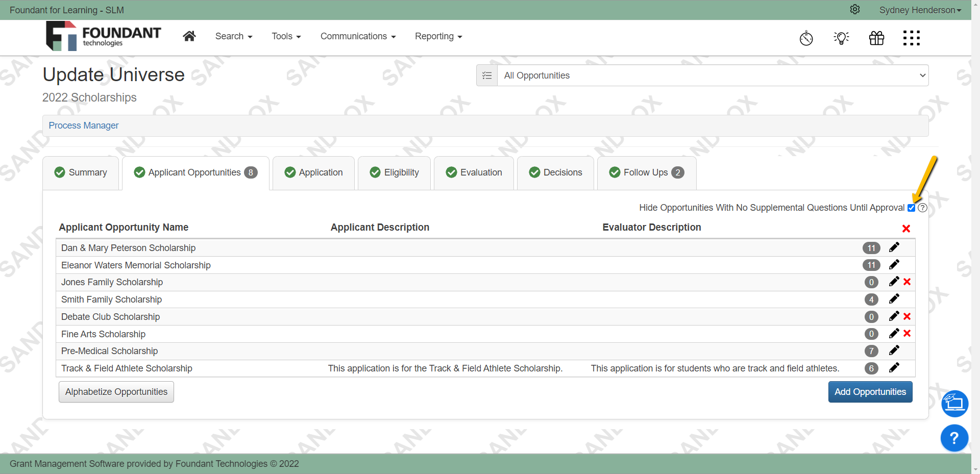This screenshot has height=474, width=980.
Task: Enable Hide Opportunities With No Supplemental Questions
Action: click(x=912, y=208)
